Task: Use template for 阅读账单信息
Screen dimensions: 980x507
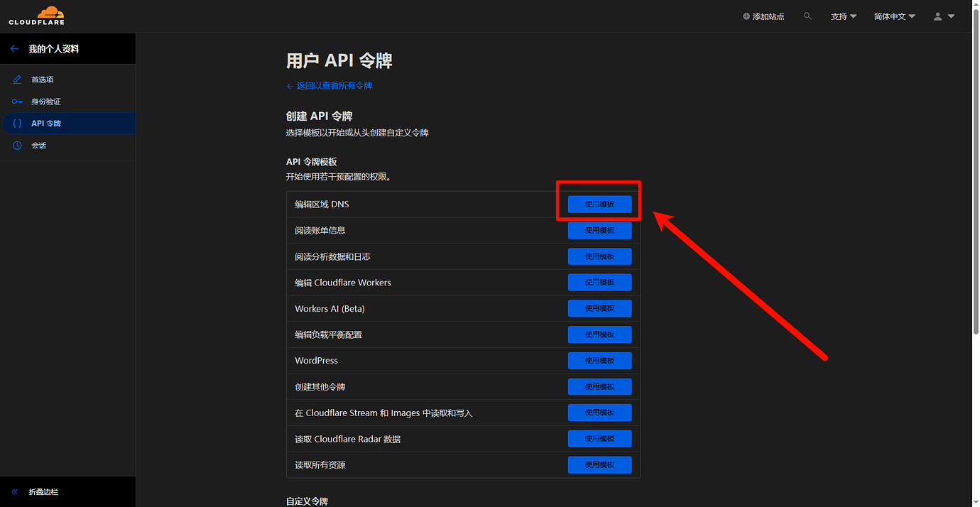Action: [x=599, y=231]
